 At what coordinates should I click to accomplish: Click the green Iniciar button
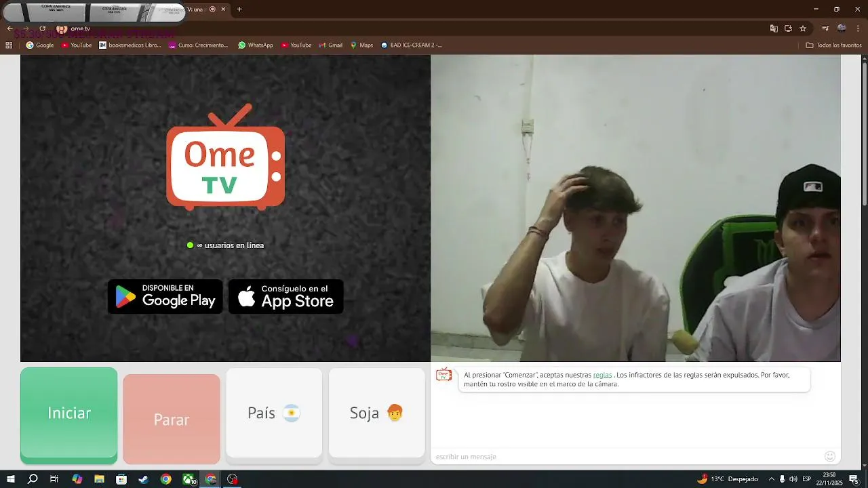pyautogui.click(x=68, y=415)
